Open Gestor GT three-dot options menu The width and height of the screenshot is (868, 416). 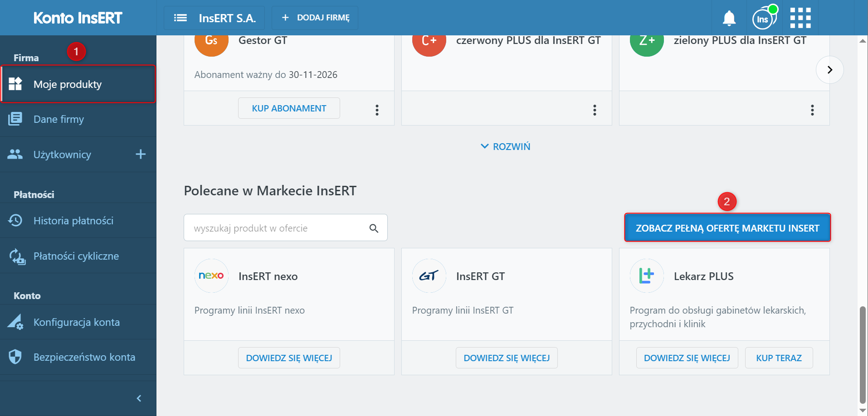pyautogui.click(x=377, y=110)
